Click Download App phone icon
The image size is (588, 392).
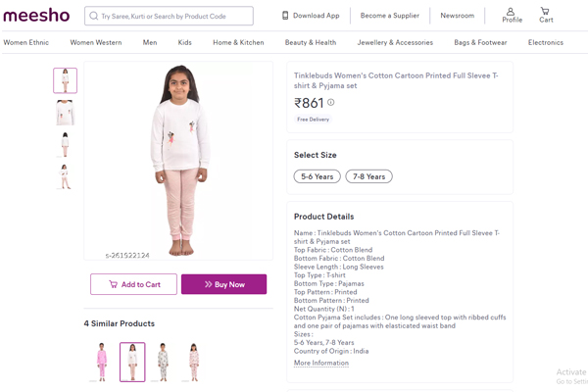285,16
